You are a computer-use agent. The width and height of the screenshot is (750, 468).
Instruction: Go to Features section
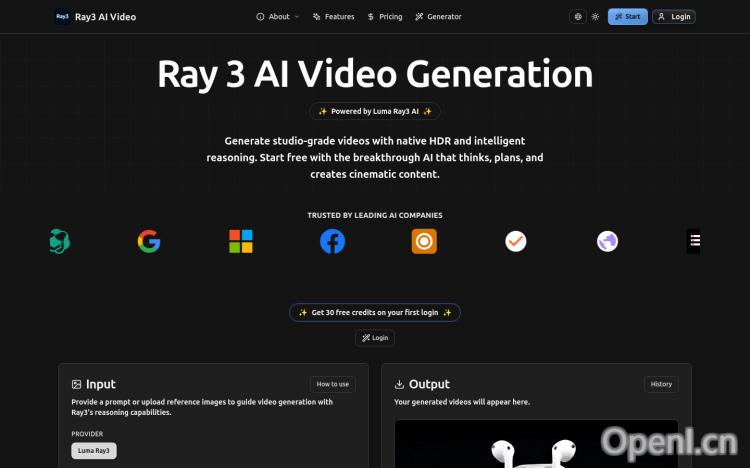point(333,17)
